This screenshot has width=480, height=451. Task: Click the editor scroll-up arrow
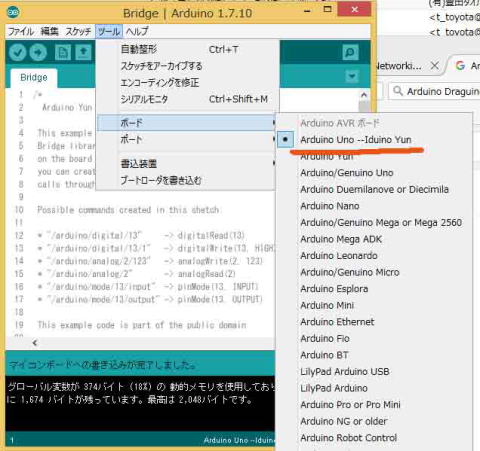click(364, 95)
